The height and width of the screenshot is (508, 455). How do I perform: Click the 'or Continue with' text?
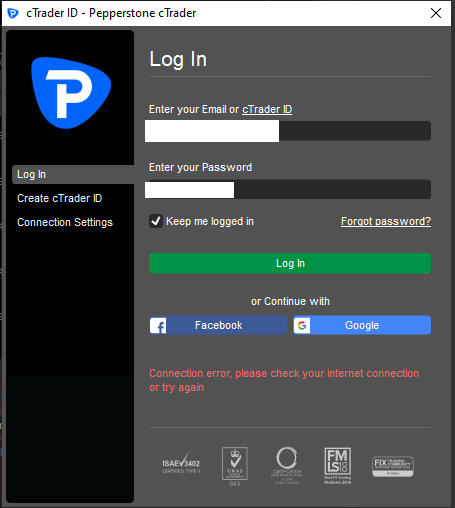pyautogui.click(x=290, y=301)
